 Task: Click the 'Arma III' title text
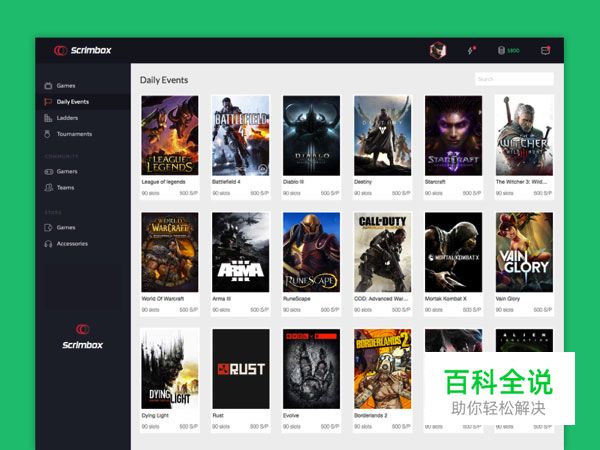click(x=222, y=298)
